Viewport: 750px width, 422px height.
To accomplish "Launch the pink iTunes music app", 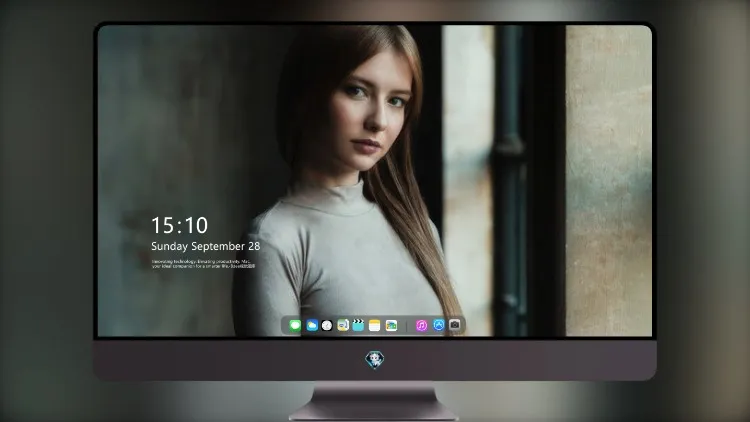I will (421, 325).
